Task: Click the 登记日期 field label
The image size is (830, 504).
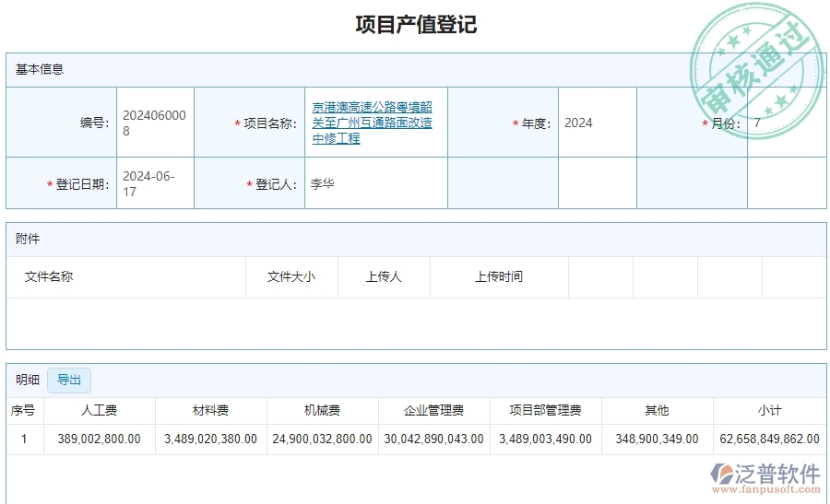Action: click(x=77, y=184)
